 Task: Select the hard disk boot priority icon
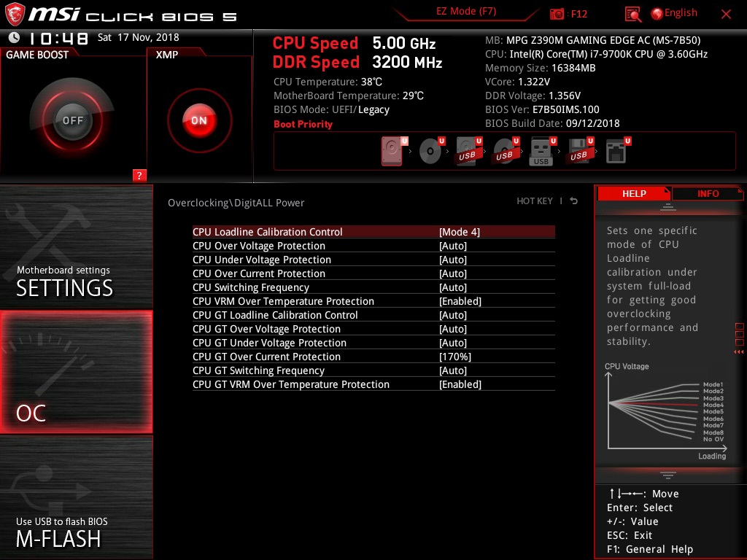point(393,151)
